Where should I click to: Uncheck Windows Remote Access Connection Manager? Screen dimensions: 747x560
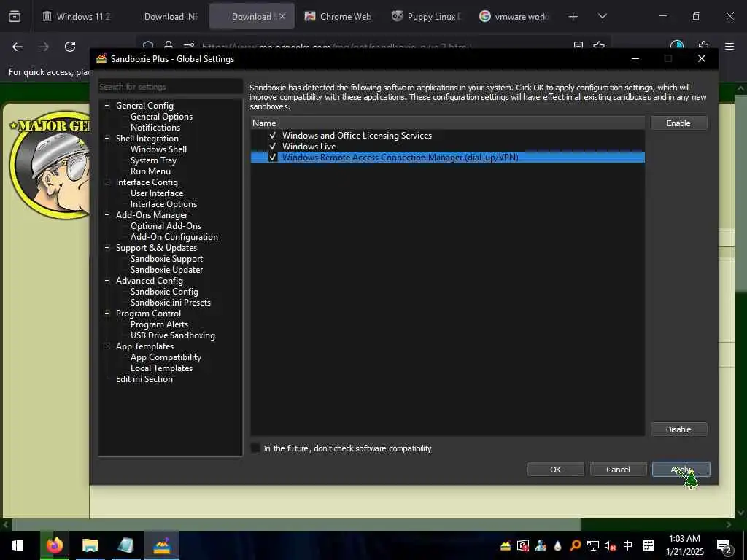[273, 157]
